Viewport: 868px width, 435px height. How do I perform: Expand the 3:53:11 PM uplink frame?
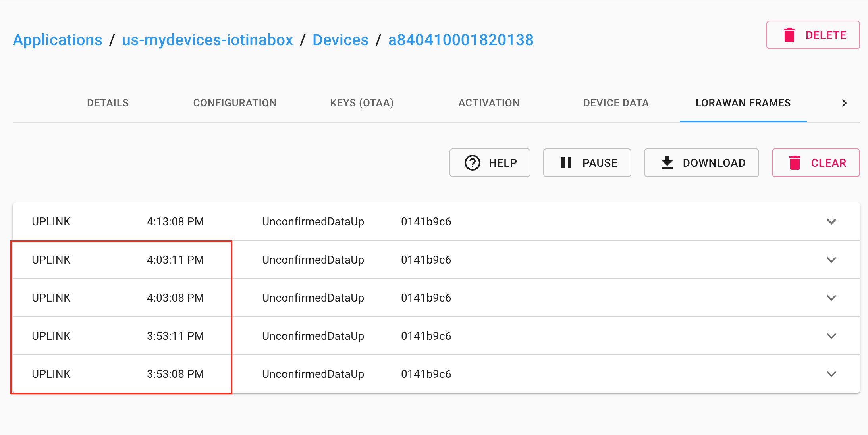pyautogui.click(x=831, y=336)
